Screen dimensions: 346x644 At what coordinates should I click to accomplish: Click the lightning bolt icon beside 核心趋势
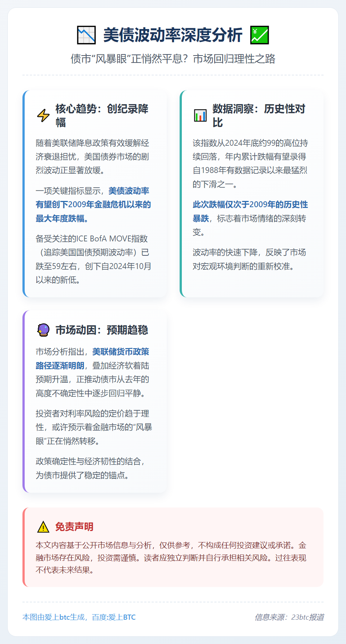[43, 116]
